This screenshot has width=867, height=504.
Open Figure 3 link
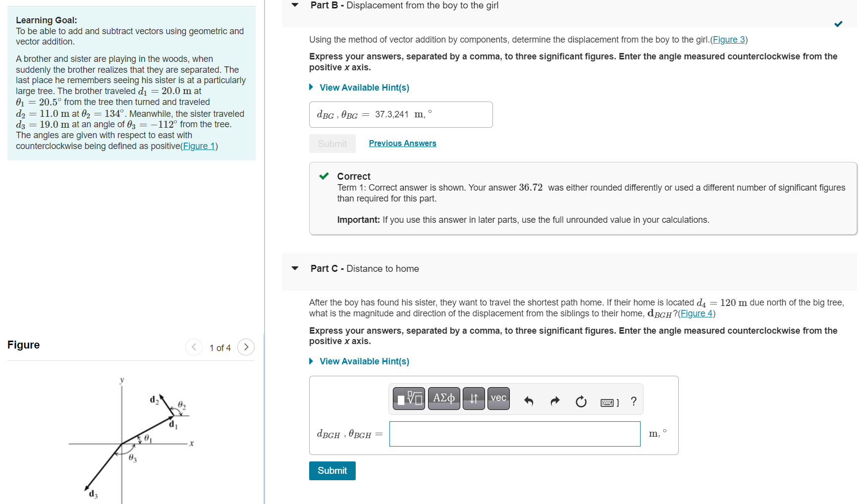click(x=728, y=40)
